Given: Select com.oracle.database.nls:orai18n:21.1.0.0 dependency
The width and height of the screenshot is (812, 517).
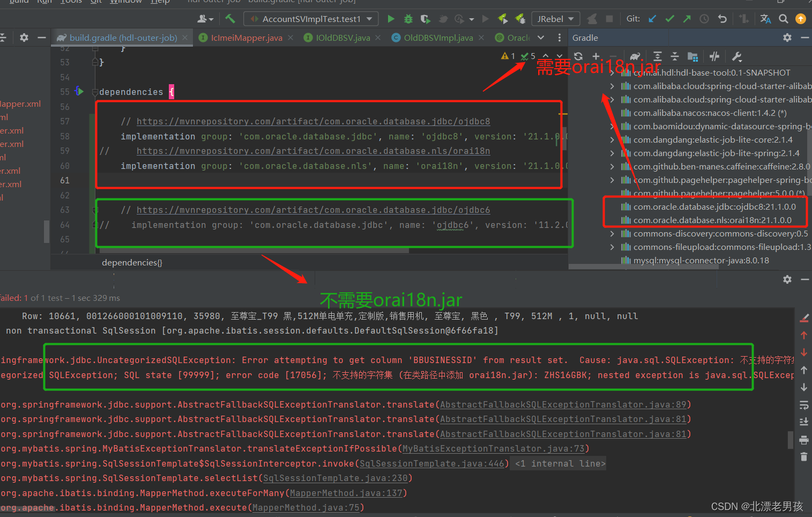Looking at the screenshot, I should pos(712,220).
